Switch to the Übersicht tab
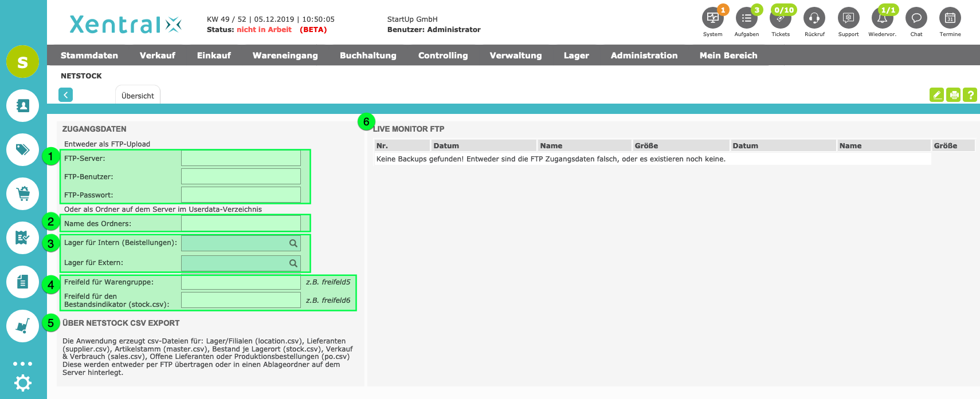The width and height of the screenshot is (980, 399). pos(138,96)
